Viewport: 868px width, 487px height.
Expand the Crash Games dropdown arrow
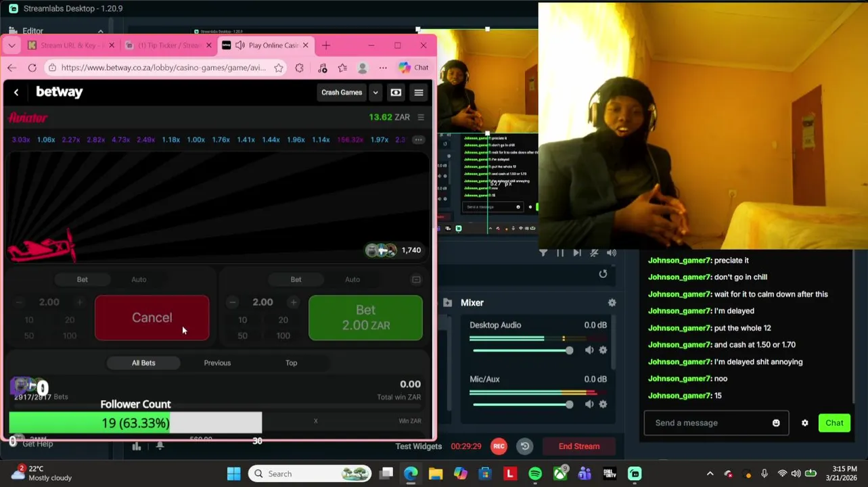point(375,93)
